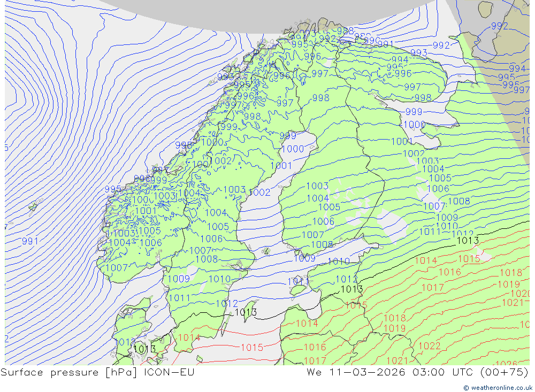Image resolution: width=535 pixels, height=392 pixels.
Task: Click the 1000 label in the Gulf of Bothnia
Action: pos(293,149)
